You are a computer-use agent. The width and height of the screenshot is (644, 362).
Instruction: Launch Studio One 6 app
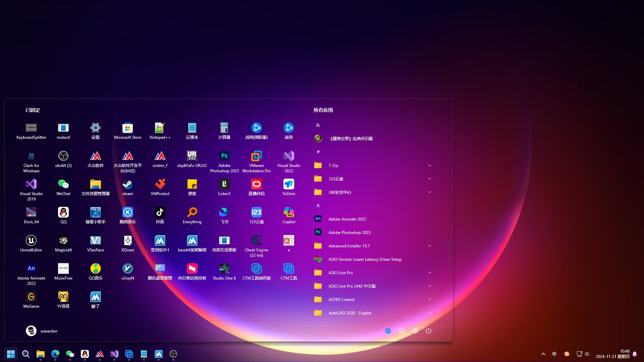coord(224,269)
